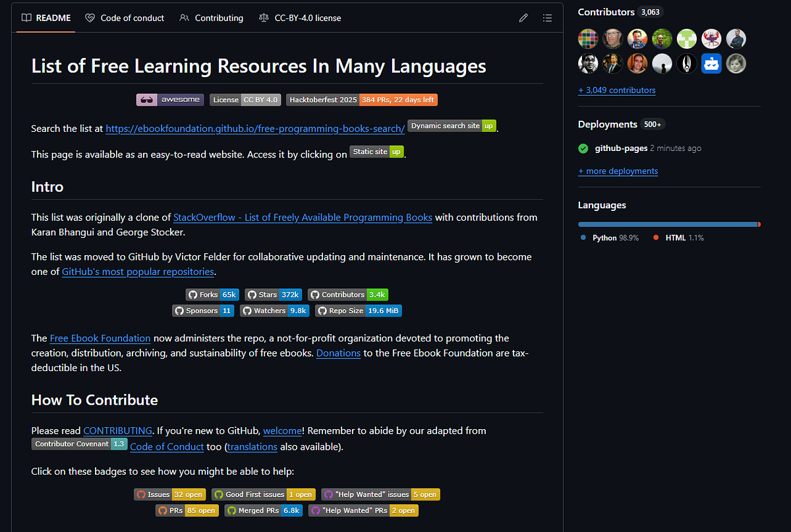Click the welcome link
This screenshot has width=791, height=532.
click(x=282, y=430)
